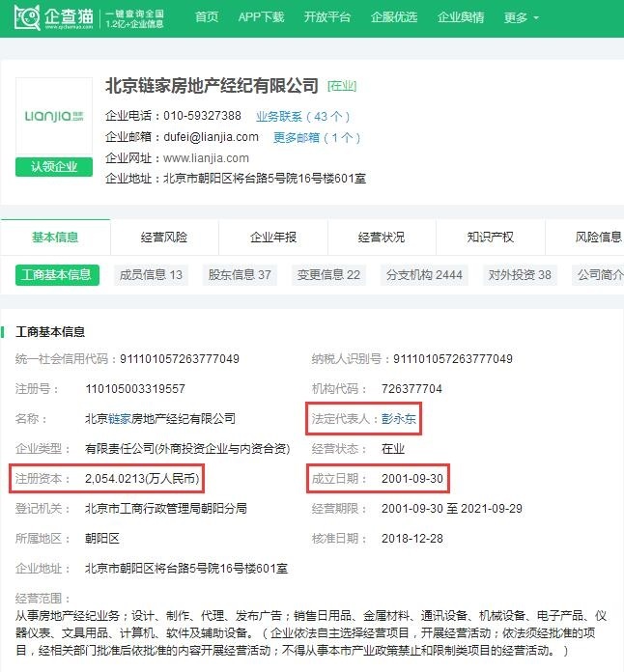The height and width of the screenshot is (672, 624).
Task: Click the 经营范围 business scope paragraph
Action: coord(311,633)
